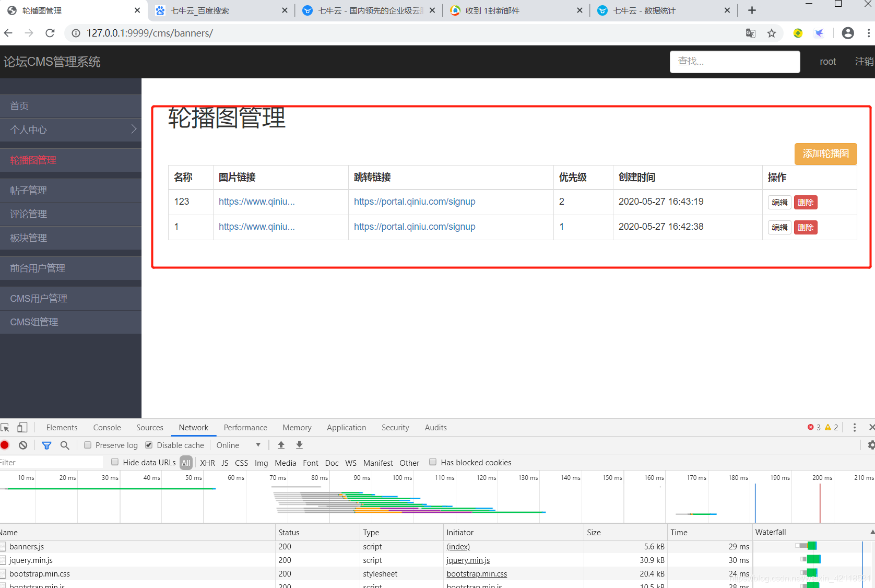Open the Chrome profile avatar
This screenshot has height=588, width=875.
[848, 33]
